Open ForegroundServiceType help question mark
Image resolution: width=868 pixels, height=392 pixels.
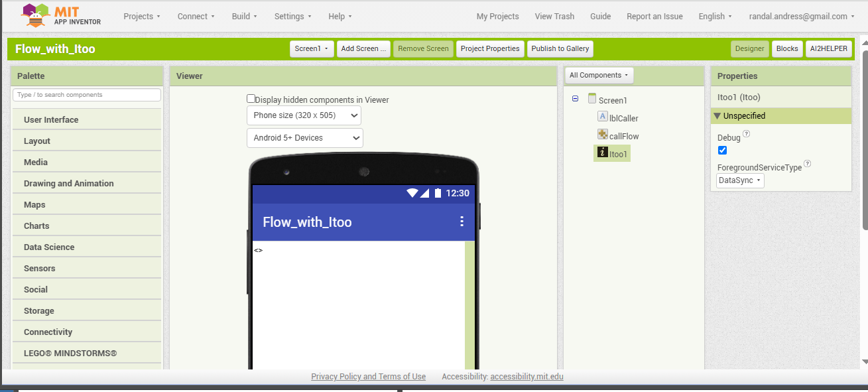pyautogui.click(x=808, y=164)
